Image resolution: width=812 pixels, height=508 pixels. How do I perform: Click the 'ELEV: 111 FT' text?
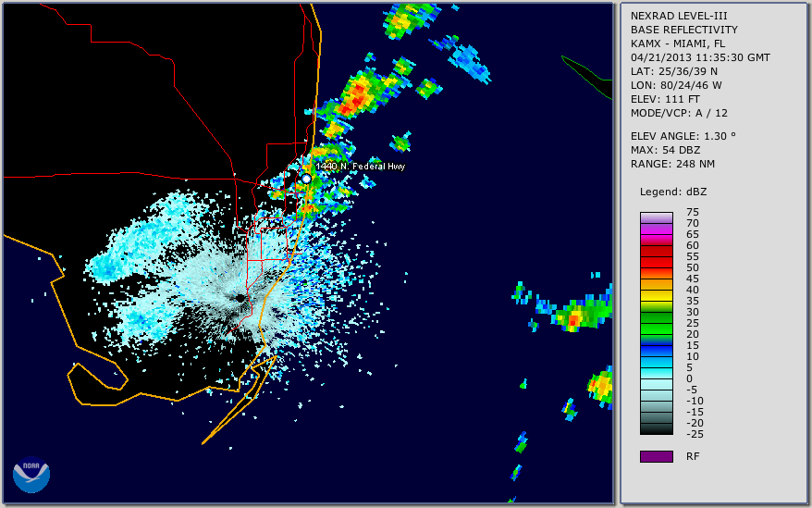(665, 99)
